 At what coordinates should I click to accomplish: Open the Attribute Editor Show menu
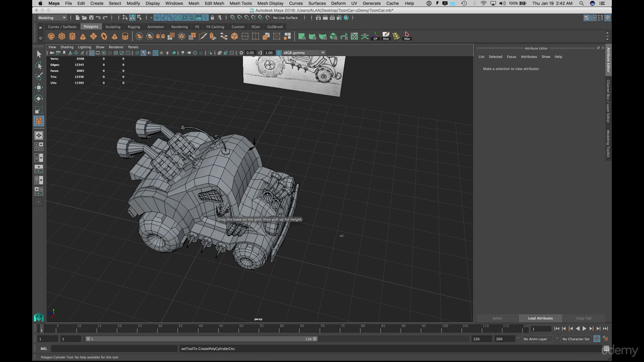(546, 57)
